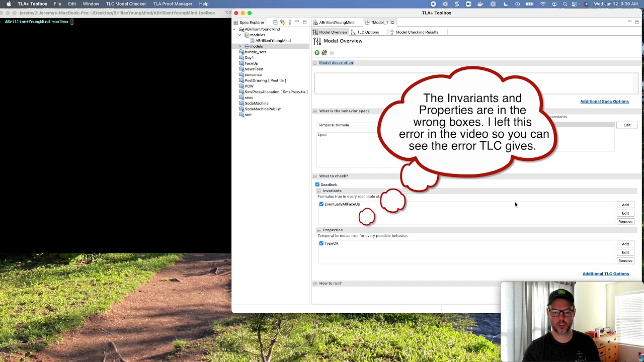Close the Model_1 editor tab
Viewport: 644px width, 362px height.
click(392, 22)
